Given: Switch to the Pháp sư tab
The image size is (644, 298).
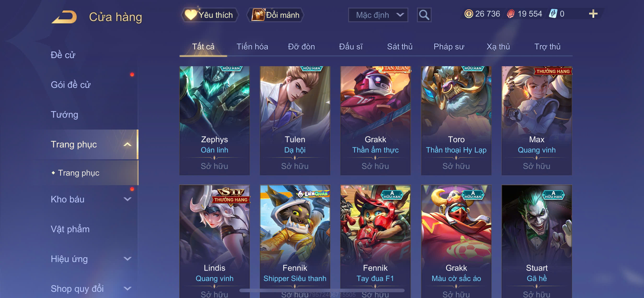Looking at the screenshot, I should [449, 47].
